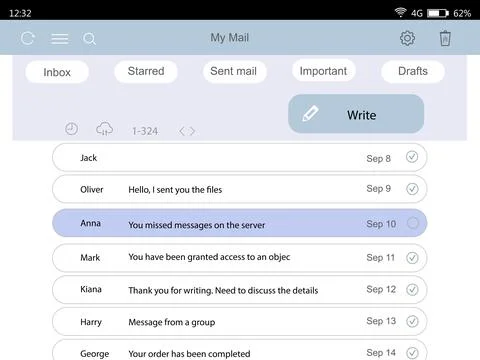Check the circle on Anna's message
Viewport: 480px width, 360px height.
[413, 223]
